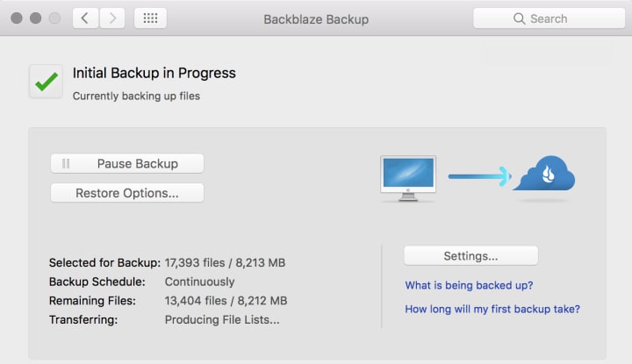Screen dimensions: 632x364
Task: Open Restore Options
Action: pos(127,193)
